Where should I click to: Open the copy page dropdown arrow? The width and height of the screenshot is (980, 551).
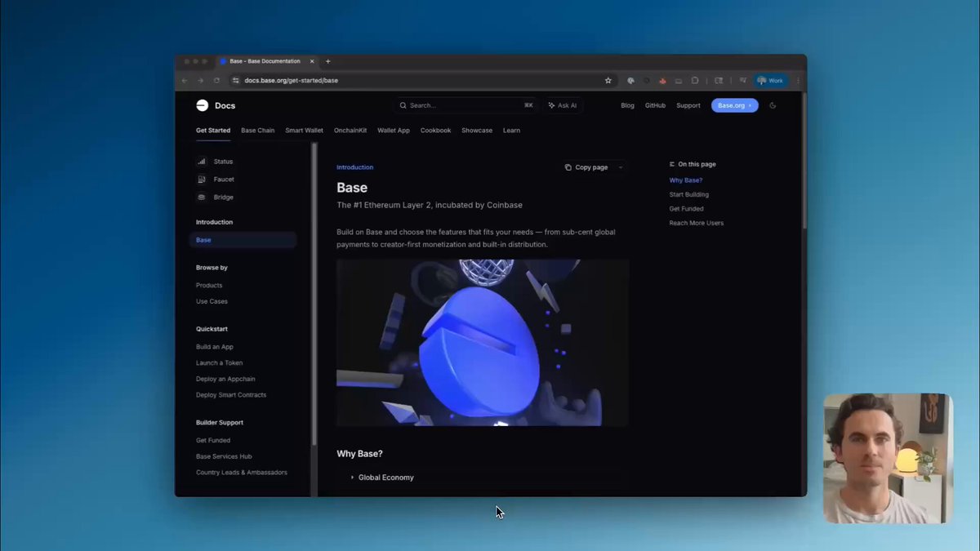click(x=620, y=167)
